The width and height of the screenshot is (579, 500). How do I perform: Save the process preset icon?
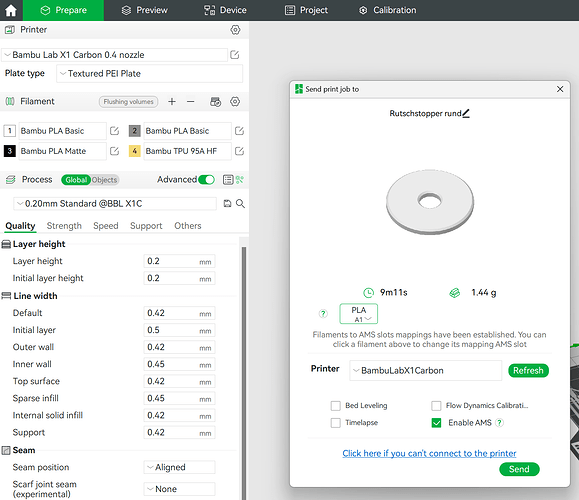[x=227, y=203]
